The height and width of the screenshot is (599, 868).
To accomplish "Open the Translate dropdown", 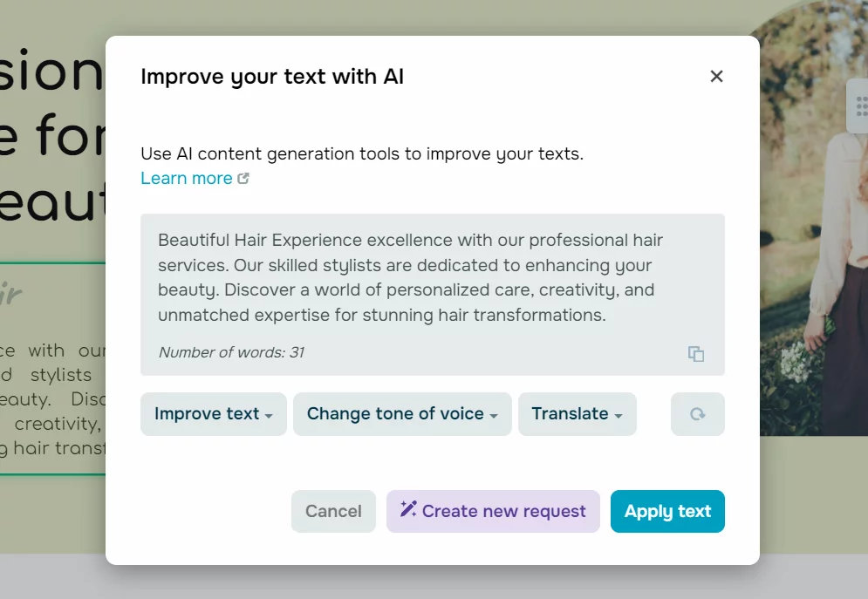I will click(x=577, y=414).
